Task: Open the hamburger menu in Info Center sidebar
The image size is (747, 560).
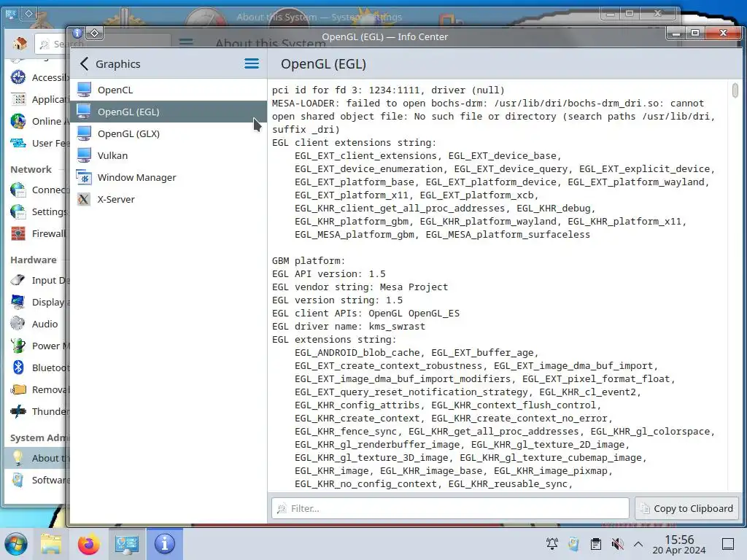Action: [x=252, y=64]
